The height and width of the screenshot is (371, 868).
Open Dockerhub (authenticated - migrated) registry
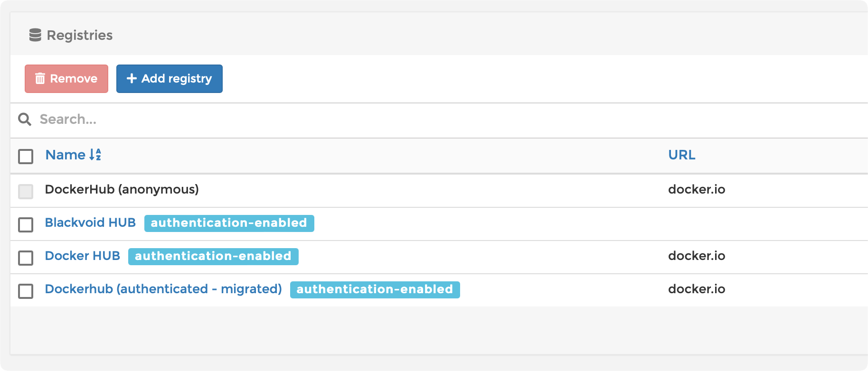click(x=163, y=289)
